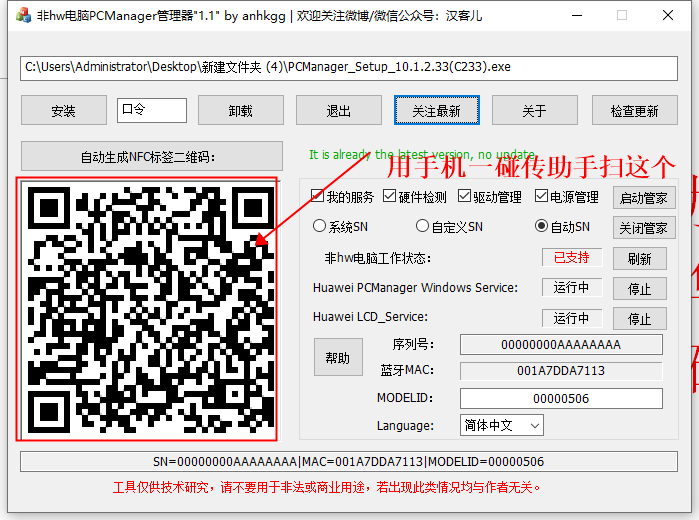Click the LCD_Service 运行中 status
Image resolution: width=699 pixels, height=520 pixels.
point(572,318)
